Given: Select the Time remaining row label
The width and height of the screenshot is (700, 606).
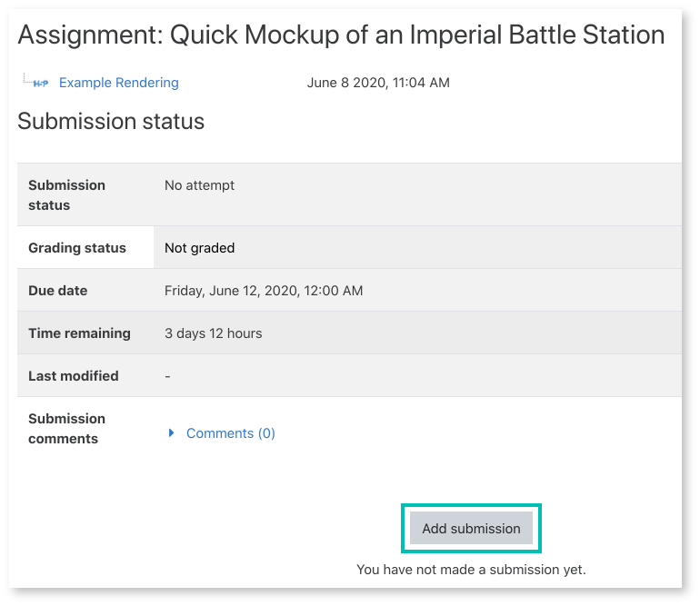Looking at the screenshot, I should pyautogui.click(x=79, y=333).
